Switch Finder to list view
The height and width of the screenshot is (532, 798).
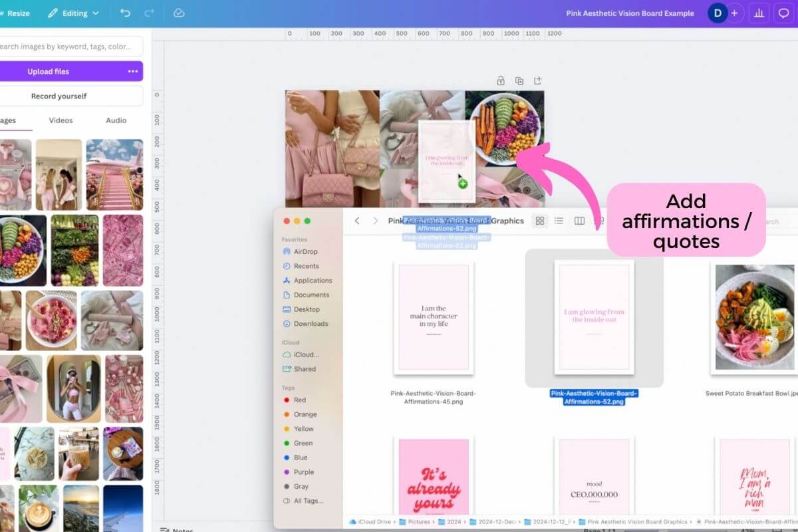pos(559,221)
